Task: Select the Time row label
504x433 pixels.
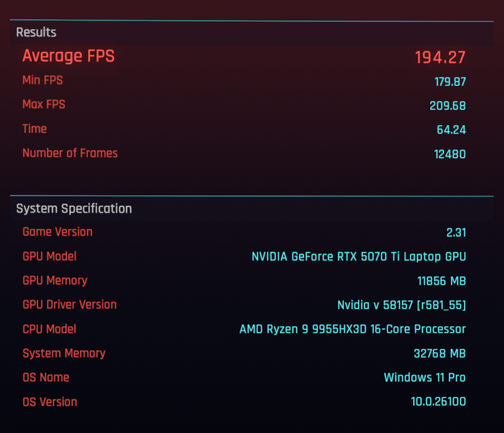Action: (34, 129)
